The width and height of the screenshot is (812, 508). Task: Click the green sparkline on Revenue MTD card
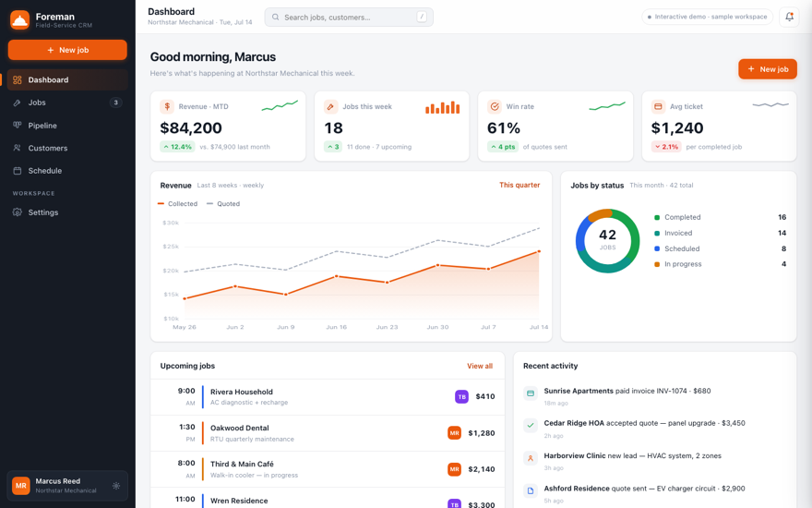click(x=280, y=105)
